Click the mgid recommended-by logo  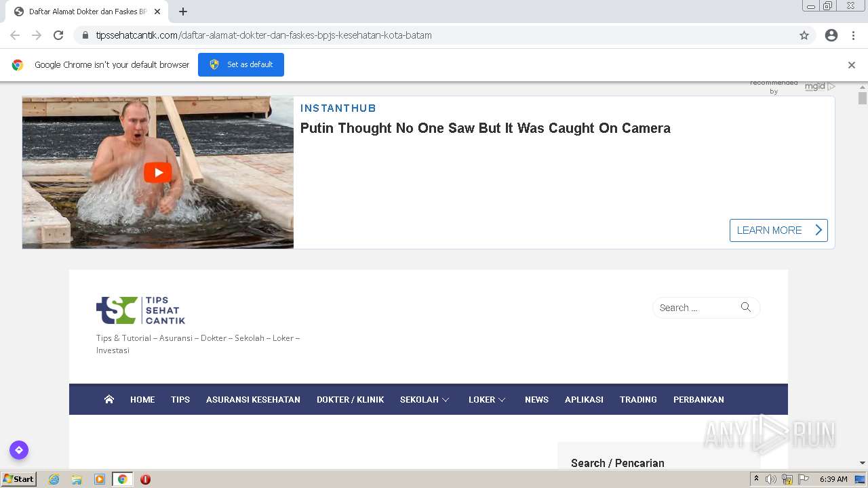[x=820, y=86]
